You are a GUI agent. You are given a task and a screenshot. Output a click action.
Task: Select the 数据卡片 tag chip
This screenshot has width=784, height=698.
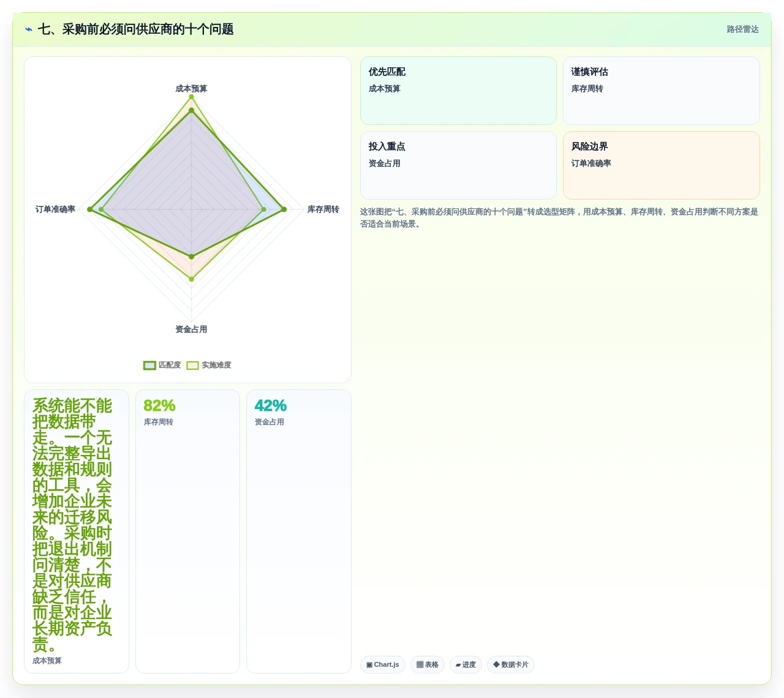(511, 665)
